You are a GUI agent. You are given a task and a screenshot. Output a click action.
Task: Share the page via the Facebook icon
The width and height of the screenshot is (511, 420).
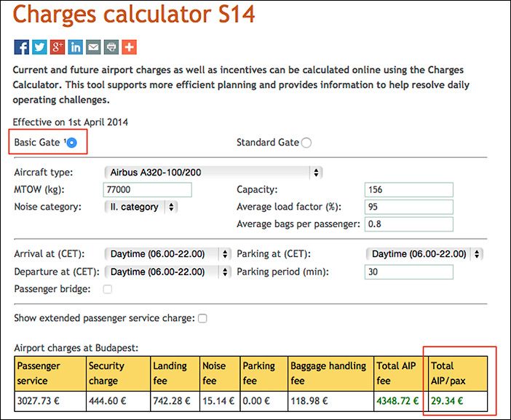(22, 47)
